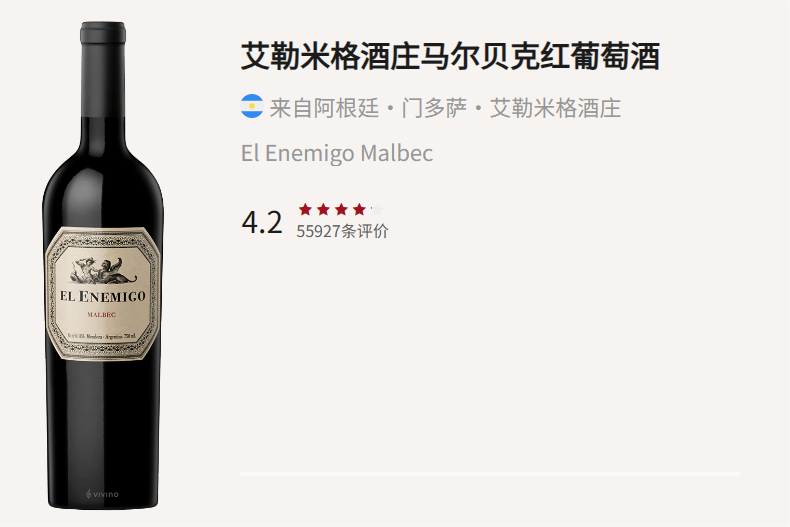Click the fifth mostly grey star

[x=377, y=209]
